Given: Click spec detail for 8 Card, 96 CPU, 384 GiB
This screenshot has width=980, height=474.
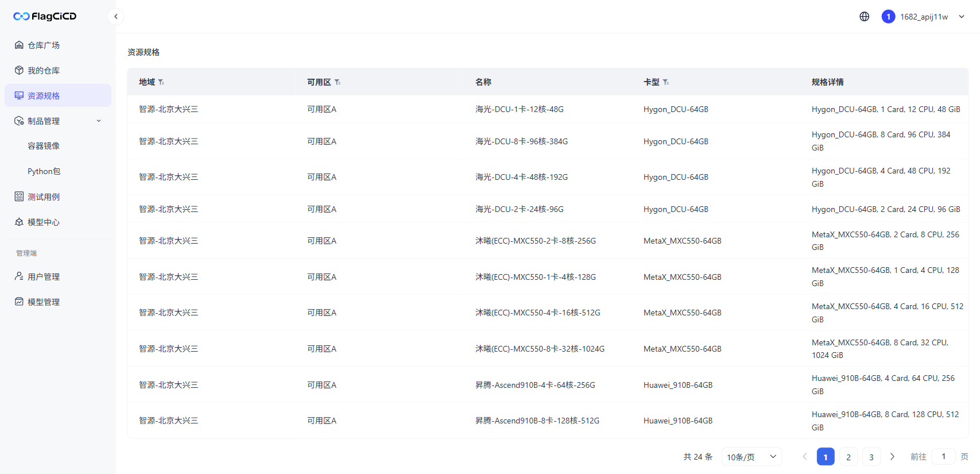Looking at the screenshot, I should (x=881, y=141).
